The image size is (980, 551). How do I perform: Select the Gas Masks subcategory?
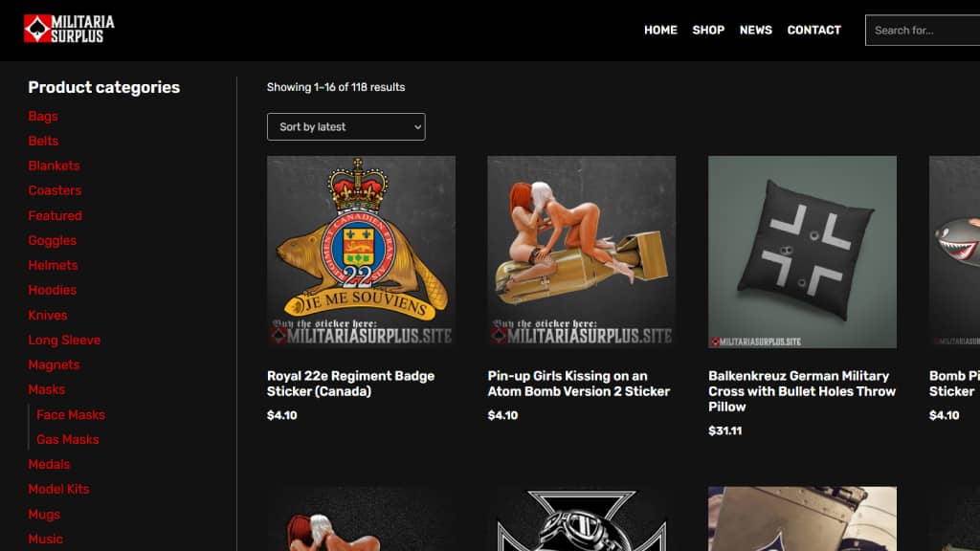[x=68, y=439]
